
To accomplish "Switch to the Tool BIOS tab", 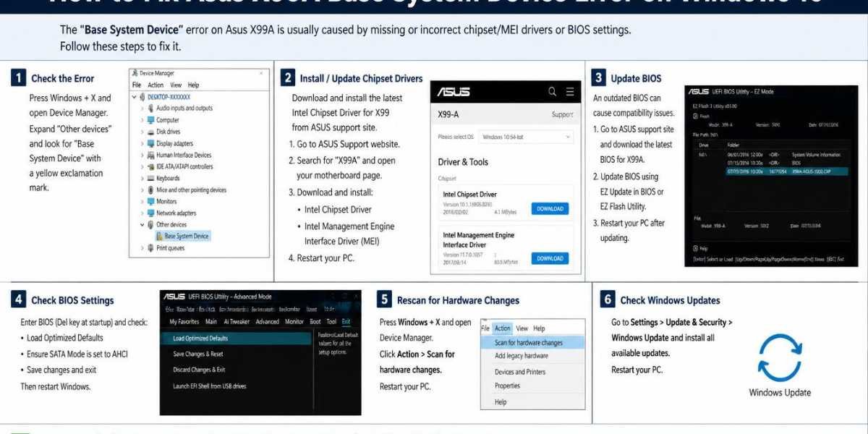I will click(331, 322).
